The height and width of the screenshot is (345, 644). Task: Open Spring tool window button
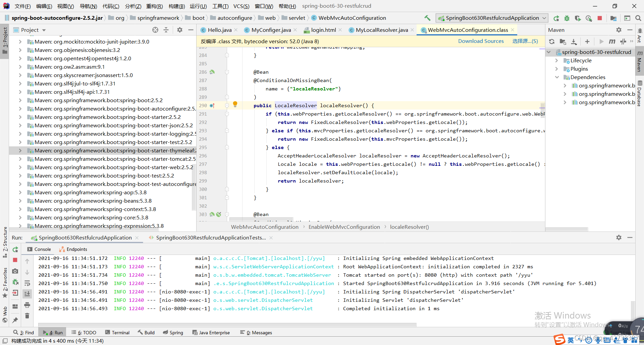173,333
